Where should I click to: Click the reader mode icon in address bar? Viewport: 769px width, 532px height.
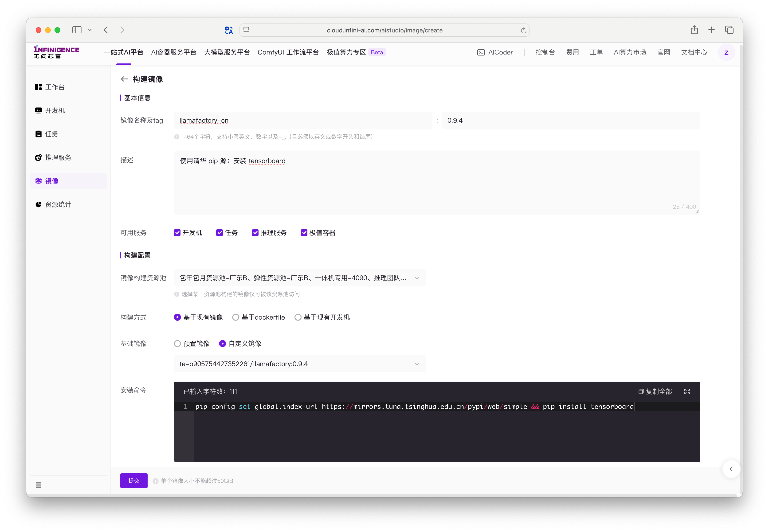pyautogui.click(x=246, y=30)
